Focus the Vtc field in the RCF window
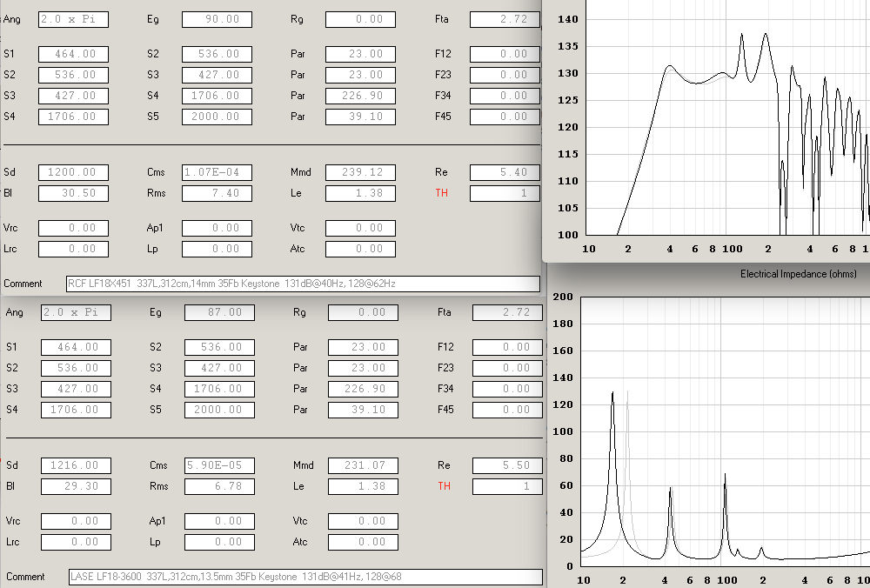870x588 pixels. point(361,229)
